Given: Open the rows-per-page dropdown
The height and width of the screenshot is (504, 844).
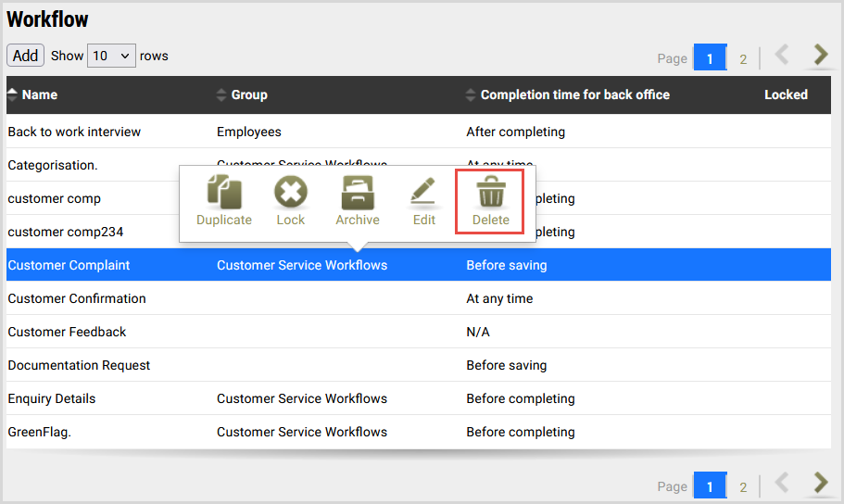Looking at the screenshot, I should [111, 56].
